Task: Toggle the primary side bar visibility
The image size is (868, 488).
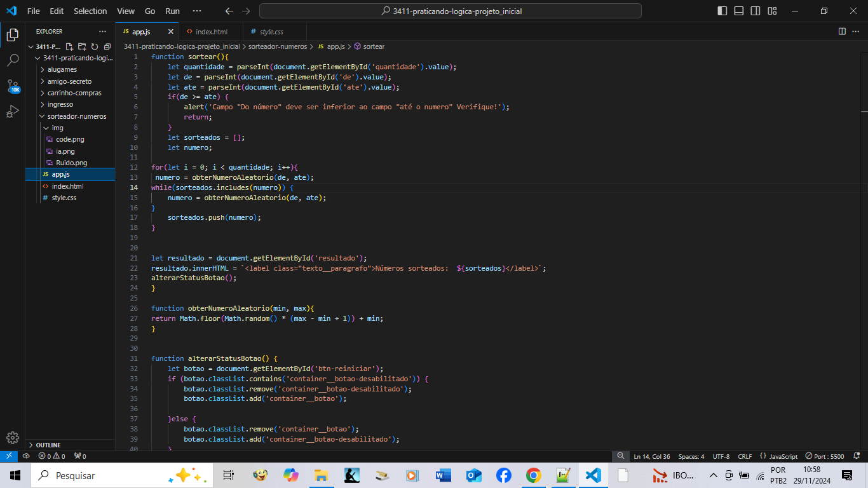Action: click(722, 11)
